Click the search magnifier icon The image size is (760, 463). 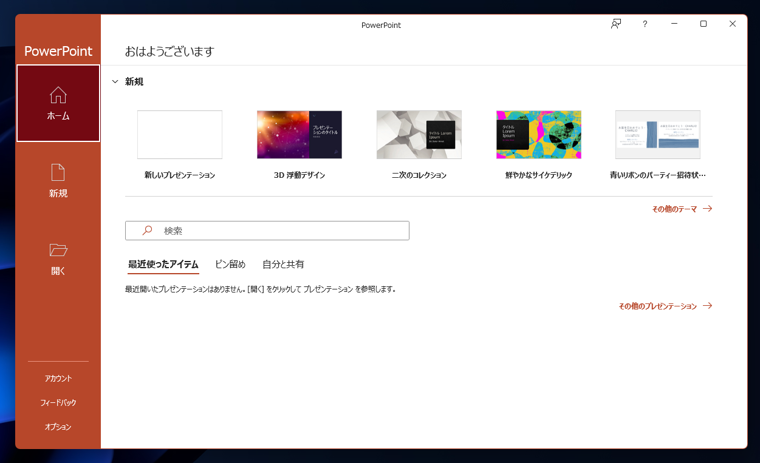pos(147,230)
